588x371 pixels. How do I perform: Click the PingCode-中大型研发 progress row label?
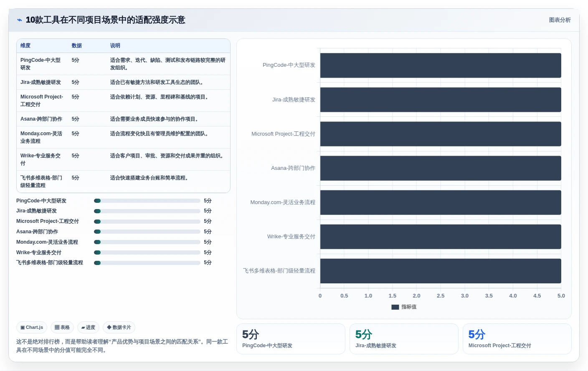click(x=41, y=201)
